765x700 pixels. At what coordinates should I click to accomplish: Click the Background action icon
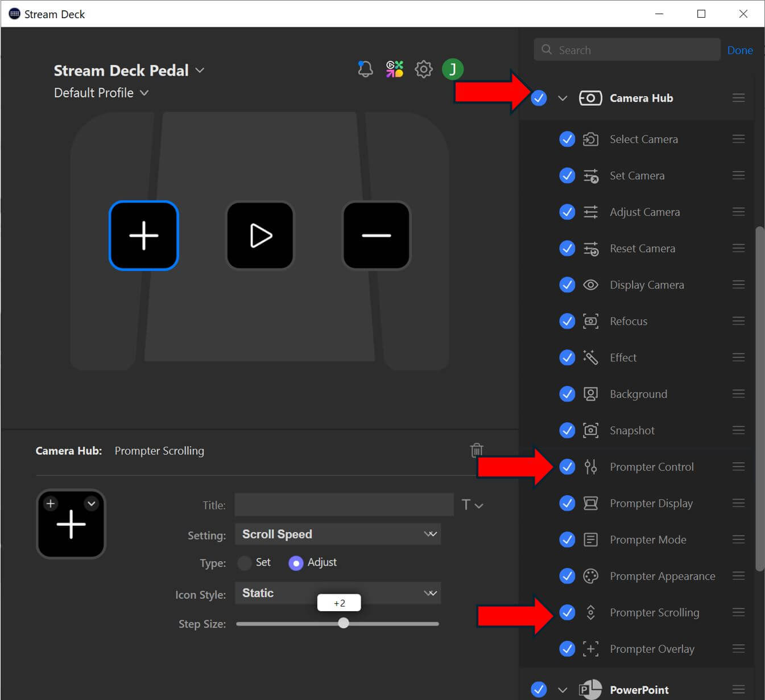[591, 394]
